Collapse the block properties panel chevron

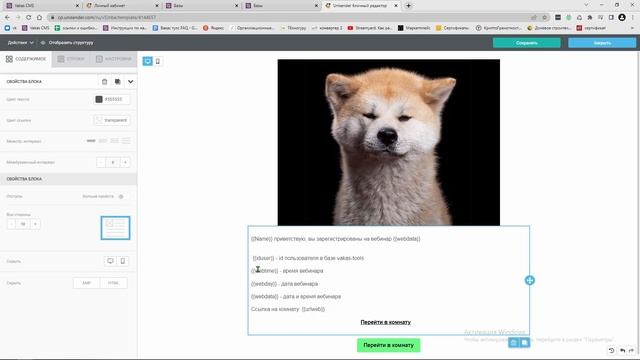pyautogui.click(x=131, y=82)
